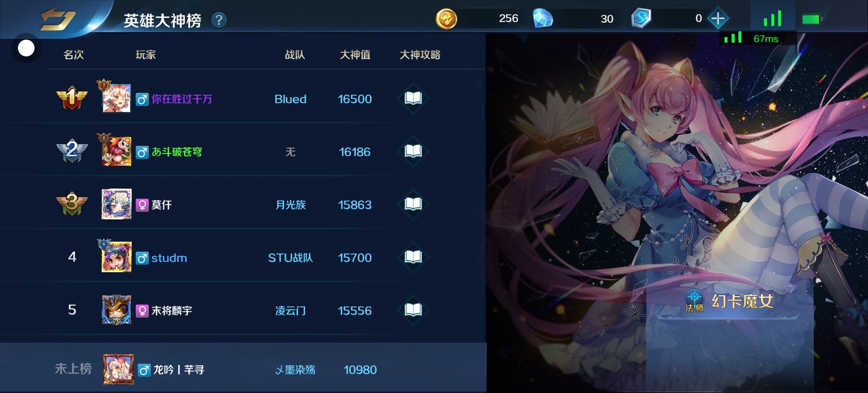Tap the white floating assistive circle

pos(26,48)
